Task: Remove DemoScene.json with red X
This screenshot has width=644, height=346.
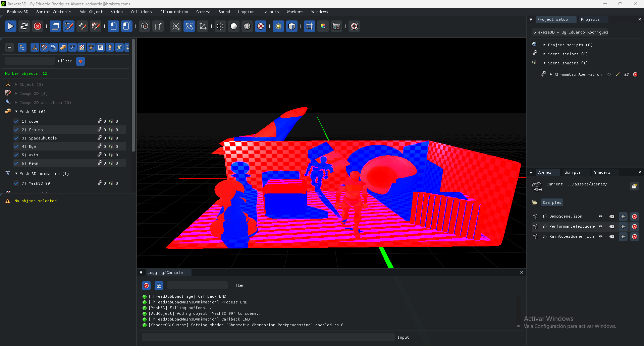Action: pos(634,217)
